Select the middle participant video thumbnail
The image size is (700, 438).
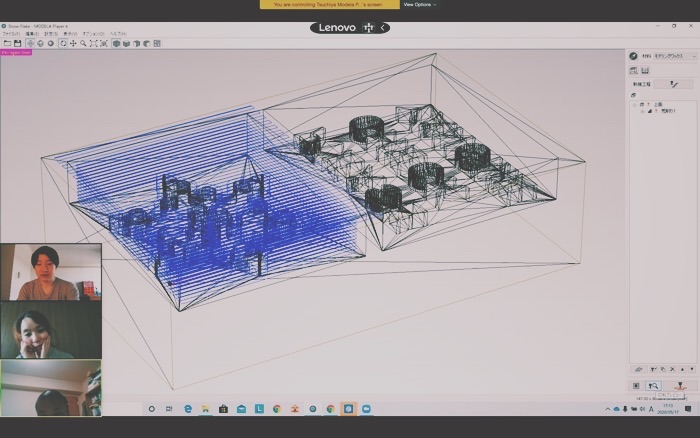[51, 330]
